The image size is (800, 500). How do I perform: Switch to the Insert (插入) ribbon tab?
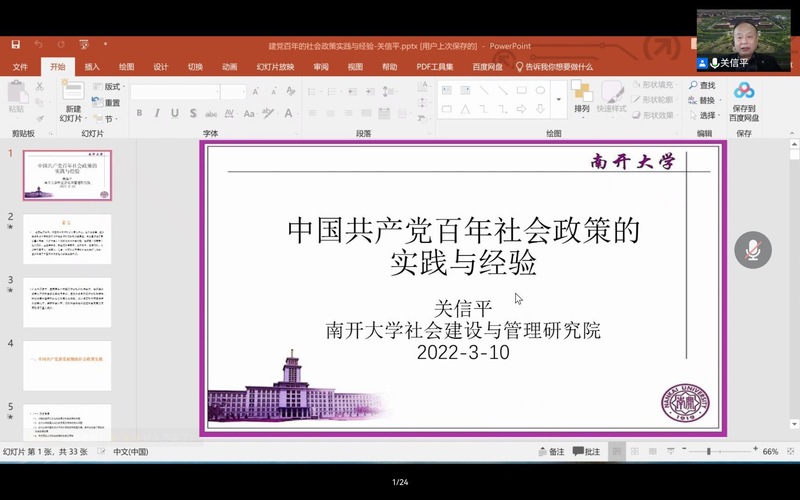pyautogui.click(x=92, y=67)
